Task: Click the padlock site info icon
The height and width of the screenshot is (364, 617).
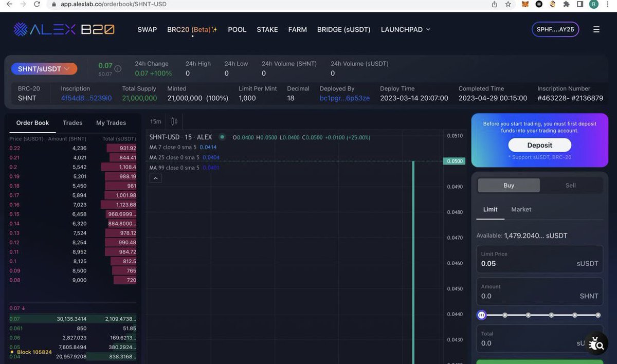Action: (x=53, y=4)
